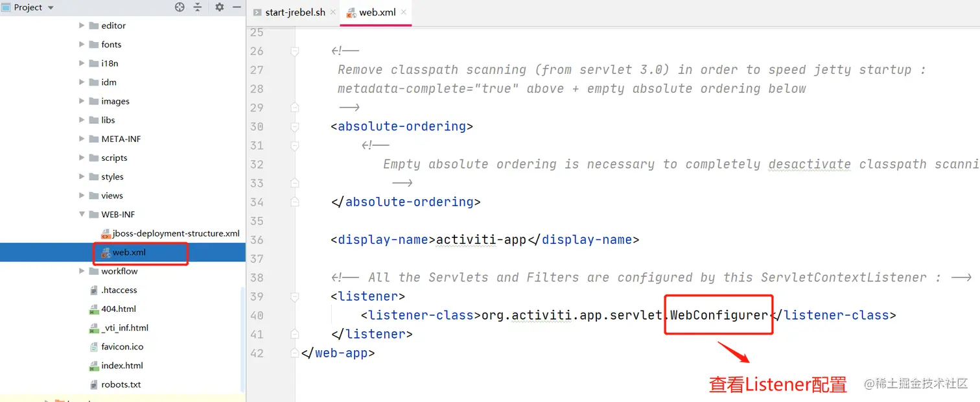The height and width of the screenshot is (402, 980).
Task: Select the workflow folder icon
Action: 93,271
